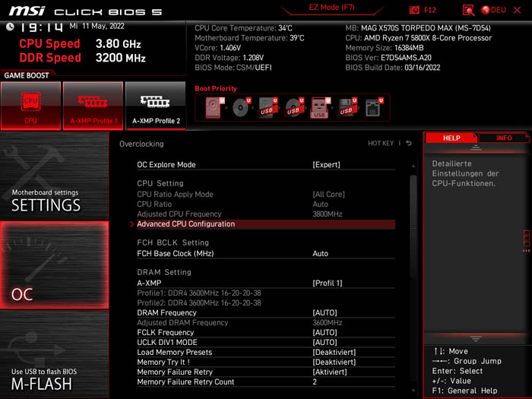The width and height of the screenshot is (532, 399).
Task: Open the M-FLASH menu
Action: pos(54,354)
